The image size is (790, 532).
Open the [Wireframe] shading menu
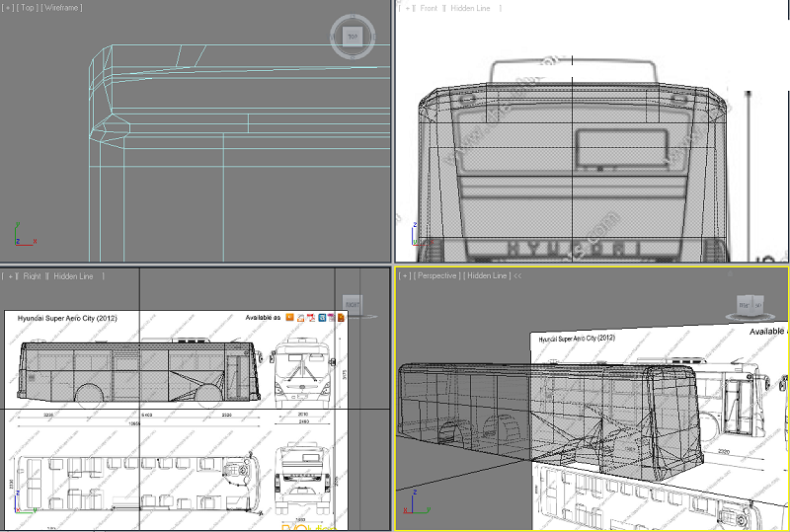(61, 8)
